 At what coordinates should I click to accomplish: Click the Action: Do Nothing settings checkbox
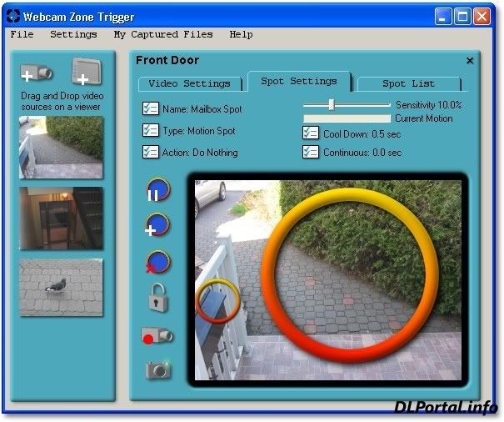[x=151, y=152]
